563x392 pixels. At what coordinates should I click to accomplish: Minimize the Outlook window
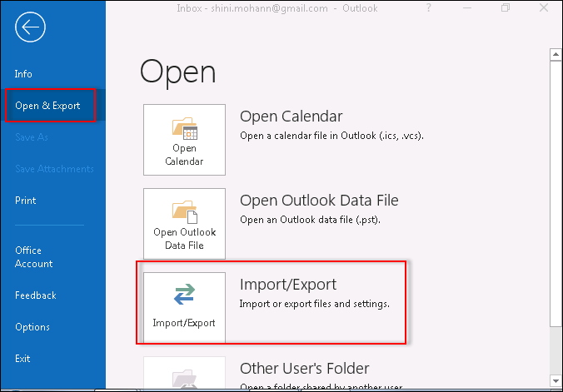click(x=467, y=7)
